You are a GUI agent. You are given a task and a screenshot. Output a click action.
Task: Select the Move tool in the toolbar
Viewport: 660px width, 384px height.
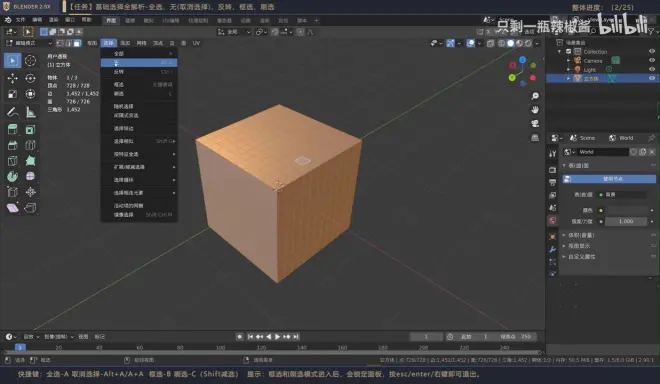tap(12, 78)
